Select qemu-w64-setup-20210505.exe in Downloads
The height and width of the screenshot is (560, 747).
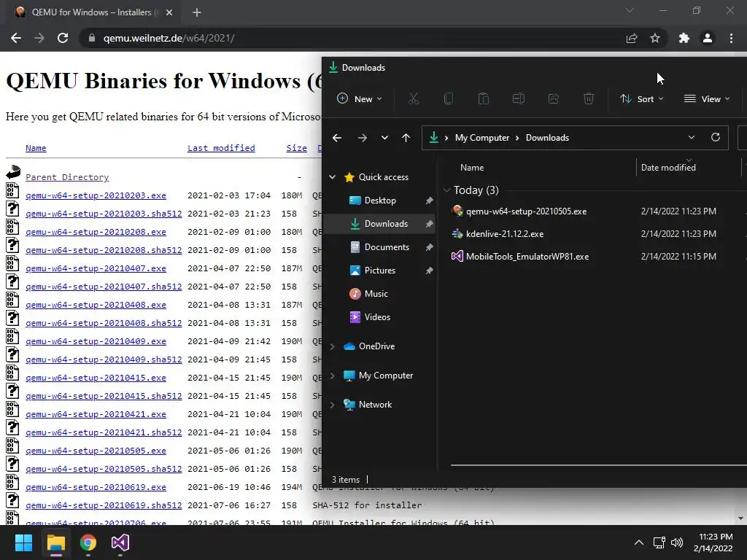526,211
